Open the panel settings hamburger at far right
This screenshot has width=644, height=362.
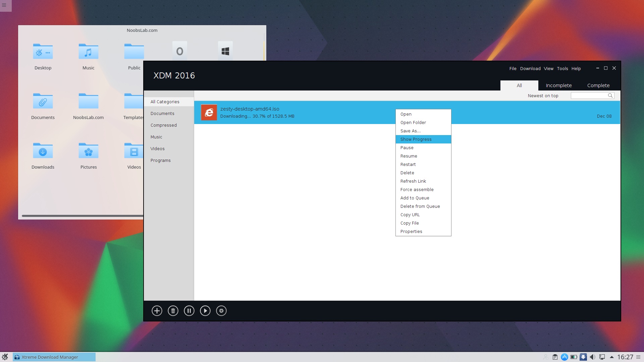[638, 357]
